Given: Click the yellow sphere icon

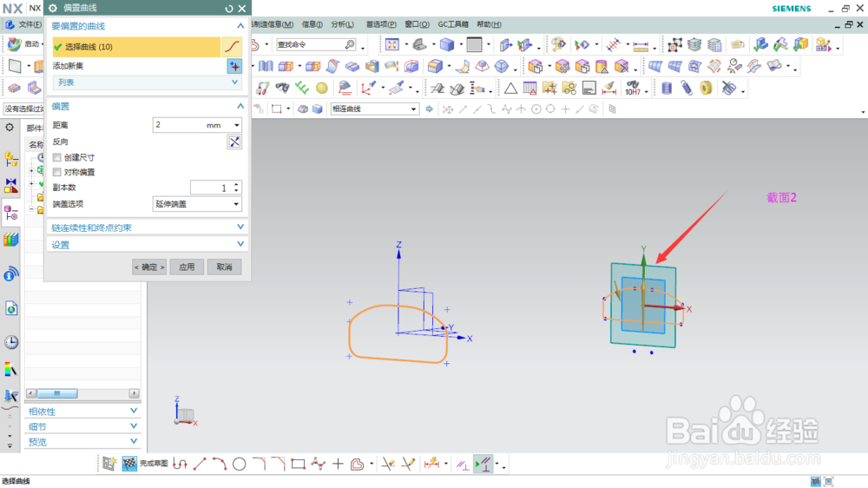Looking at the screenshot, I should 322,88.
